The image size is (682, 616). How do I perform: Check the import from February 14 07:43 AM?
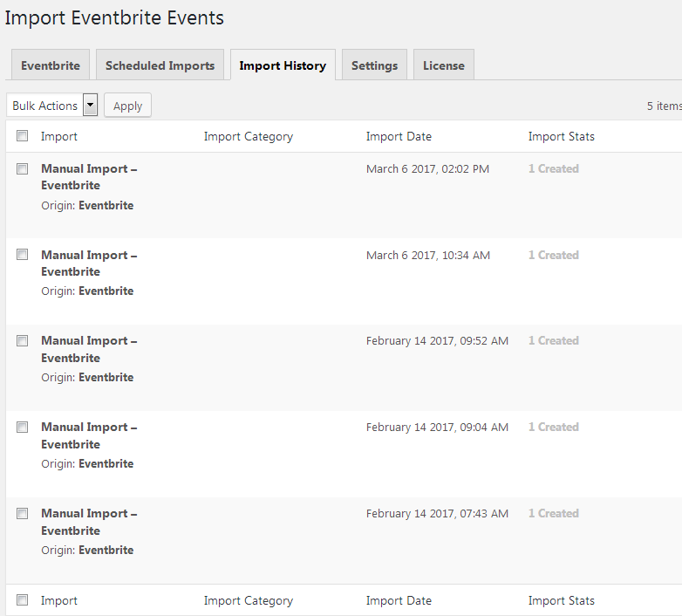click(x=22, y=513)
